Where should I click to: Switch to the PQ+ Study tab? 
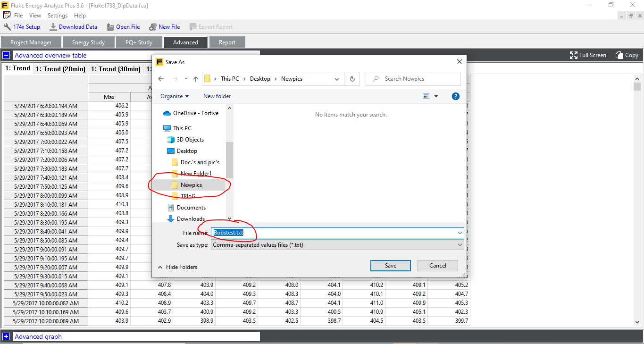tap(139, 42)
